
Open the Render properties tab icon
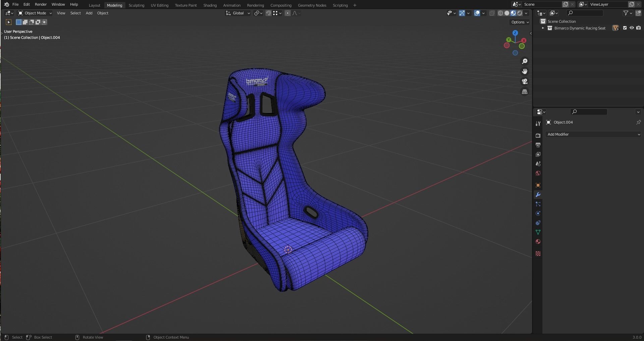click(x=538, y=135)
